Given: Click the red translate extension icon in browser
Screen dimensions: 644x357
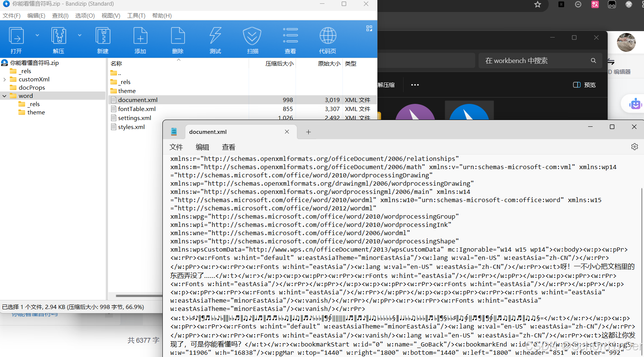Looking at the screenshot, I should click(595, 4).
